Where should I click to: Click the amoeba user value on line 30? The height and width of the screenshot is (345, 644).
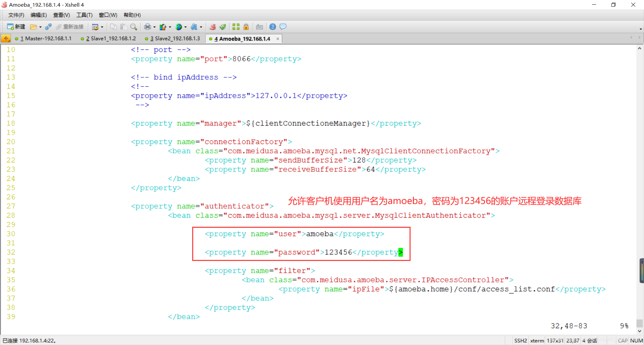320,234
